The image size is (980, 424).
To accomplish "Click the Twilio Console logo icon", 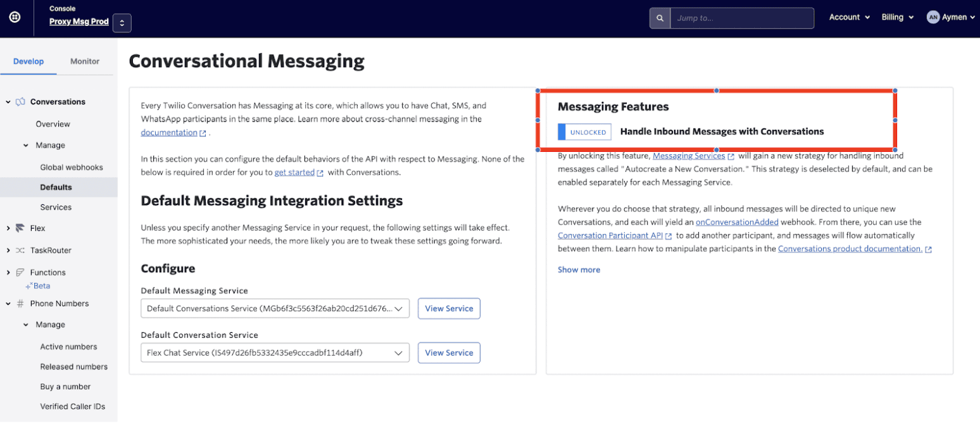I will [14, 17].
